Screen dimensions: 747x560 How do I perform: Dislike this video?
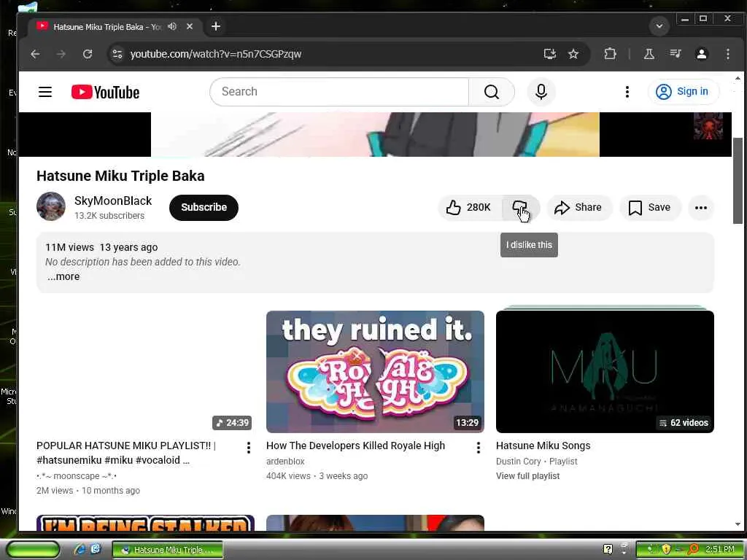(x=520, y=207)
